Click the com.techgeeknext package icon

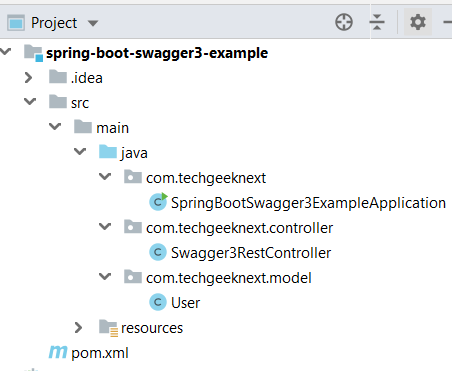(133, 177)
